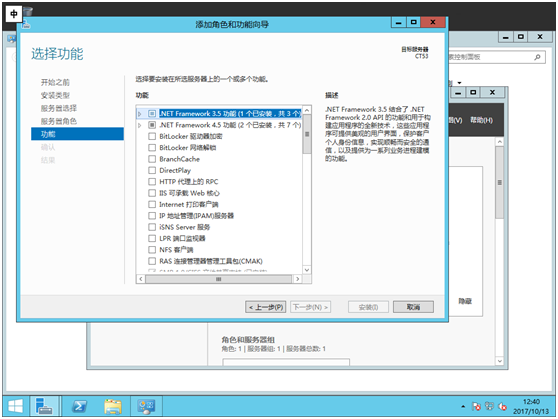
Task: Click the search icon in the control panel search box
Action: 537,57
